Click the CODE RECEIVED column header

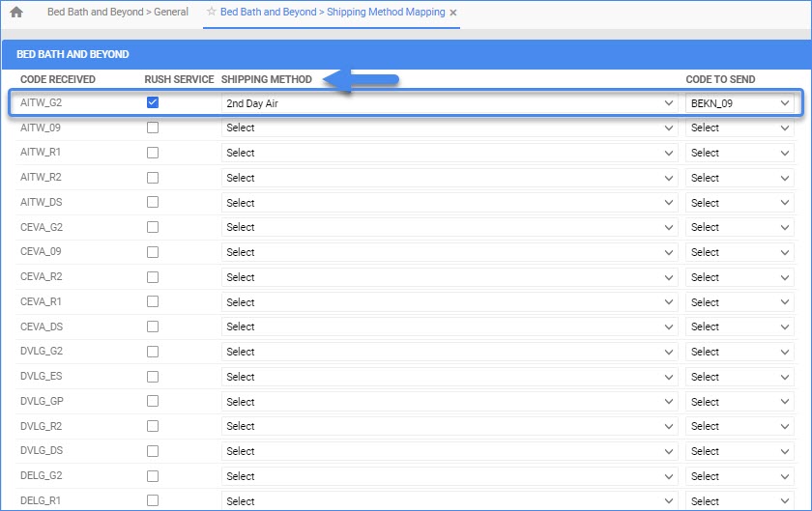click(x=57, y=79)
